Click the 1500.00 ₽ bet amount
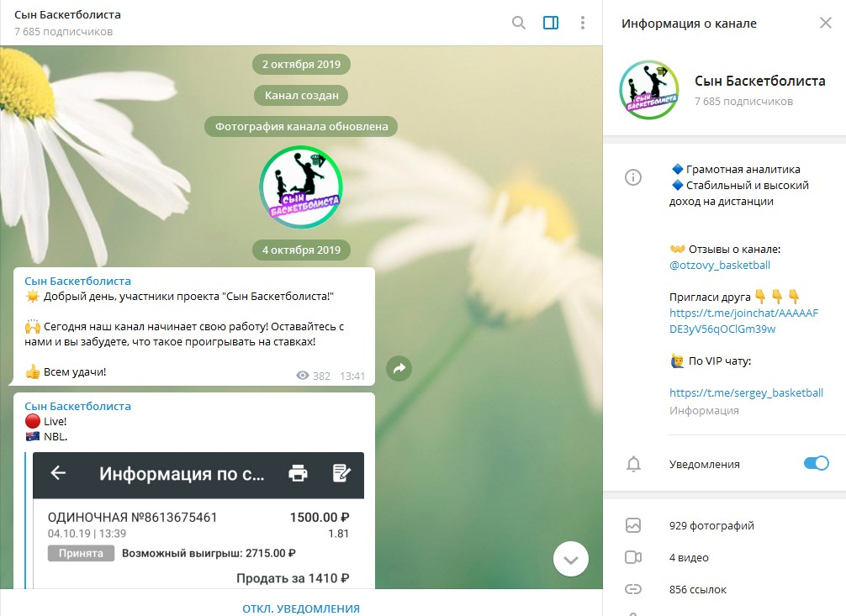The width and height of the screenshot is (846, 616). click(320, 518)
